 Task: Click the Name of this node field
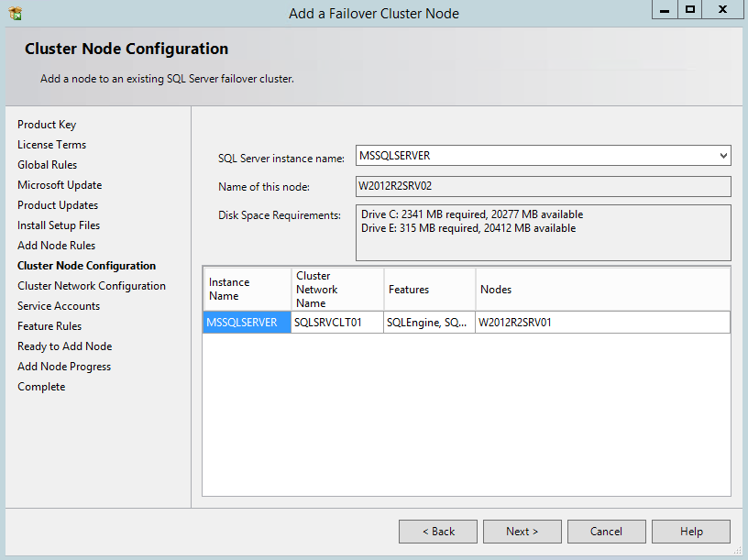543,187
